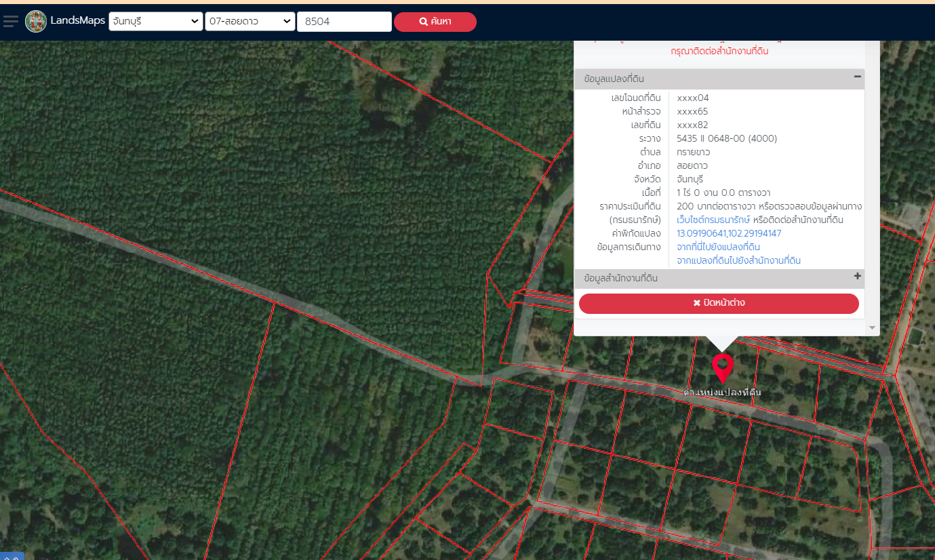Open directions link จากแปลงที่ดินไปยังสำนักงานที่ดิน

(738, 260)
